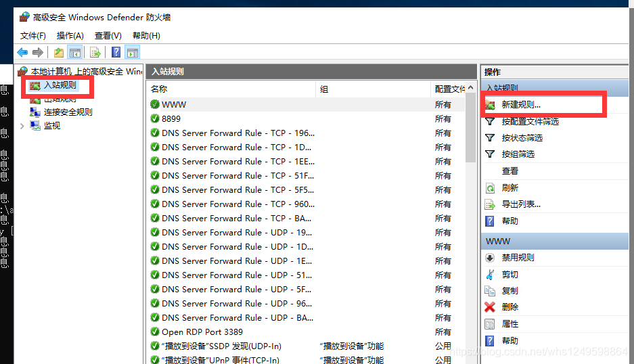
Task: Click the help icon above the WWW section
Action: point(490,221)
